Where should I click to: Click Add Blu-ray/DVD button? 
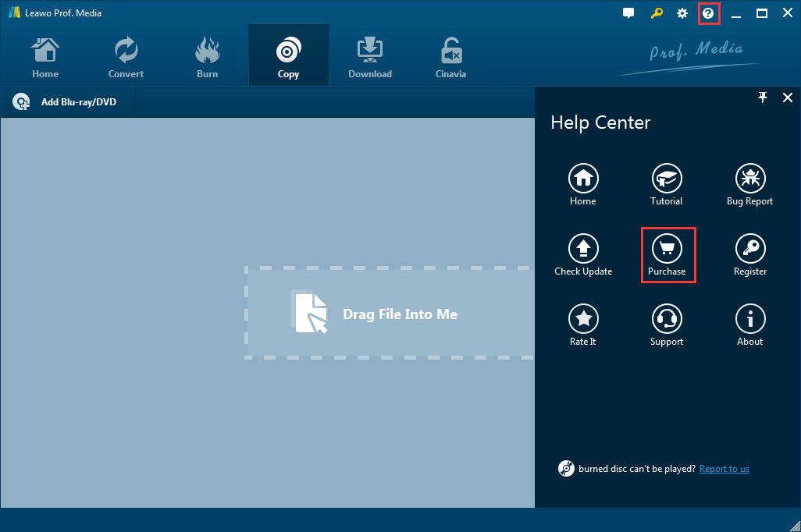tap(69, 102)
